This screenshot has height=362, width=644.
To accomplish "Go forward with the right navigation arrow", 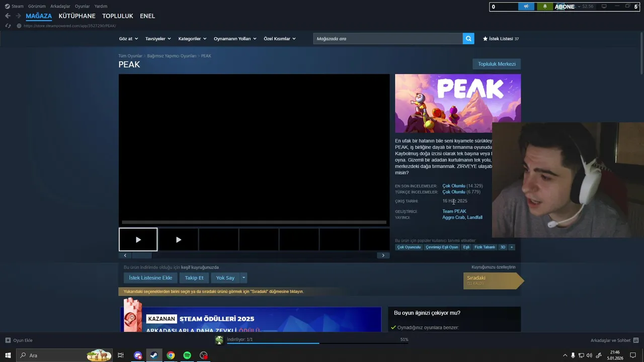I will coord(18,16).
